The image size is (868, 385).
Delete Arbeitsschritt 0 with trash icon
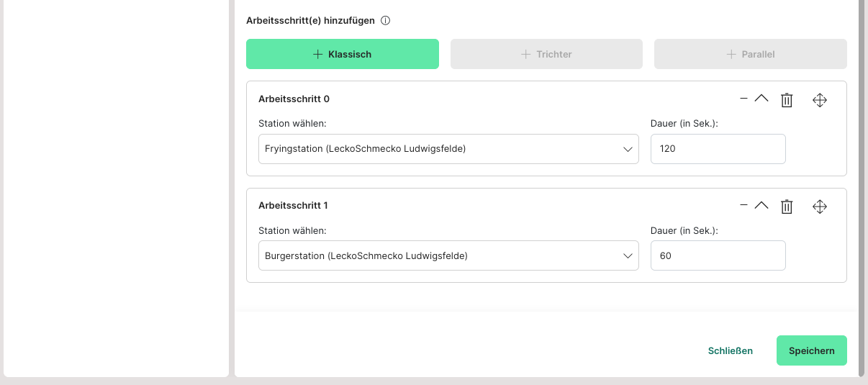(x=787, y=101)
